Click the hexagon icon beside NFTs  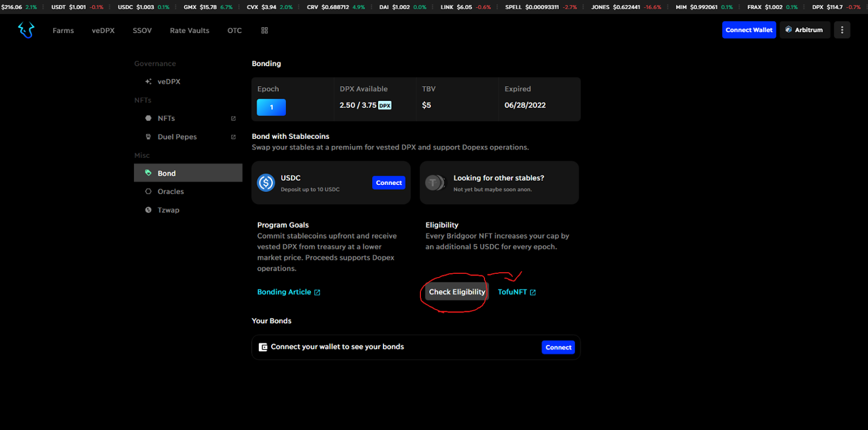[x=148, y=118]
